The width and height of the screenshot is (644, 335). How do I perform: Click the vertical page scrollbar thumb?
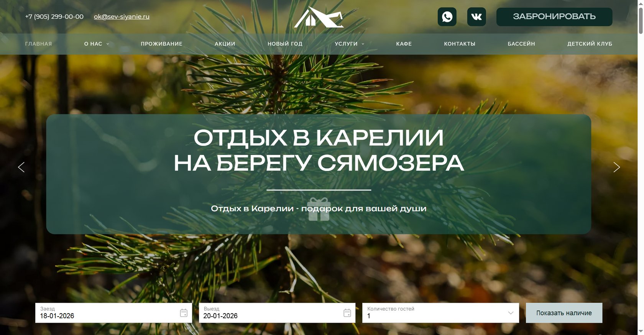pyautogui.click(x=641, y=20)
